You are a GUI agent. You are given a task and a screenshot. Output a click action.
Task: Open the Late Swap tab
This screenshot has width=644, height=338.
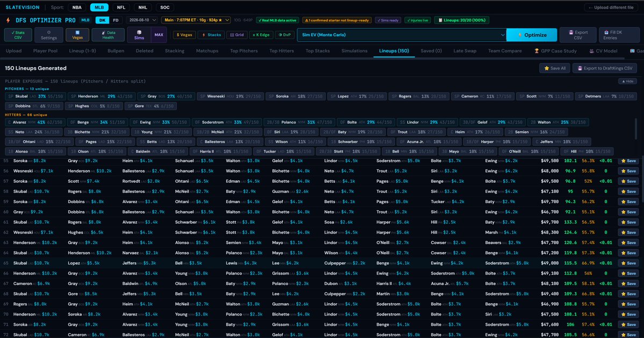[x=465, y=51]
